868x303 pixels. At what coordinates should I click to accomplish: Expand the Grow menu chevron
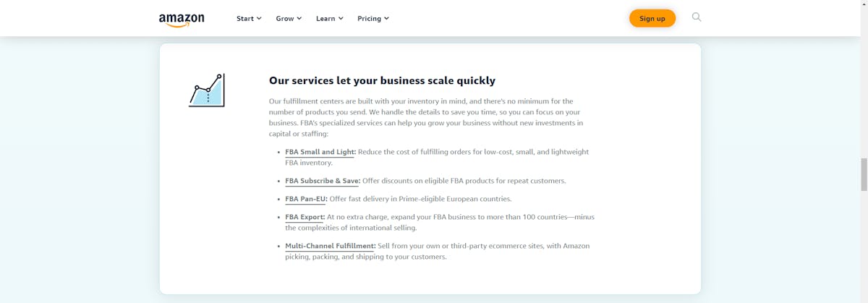(x=299, y=19)
